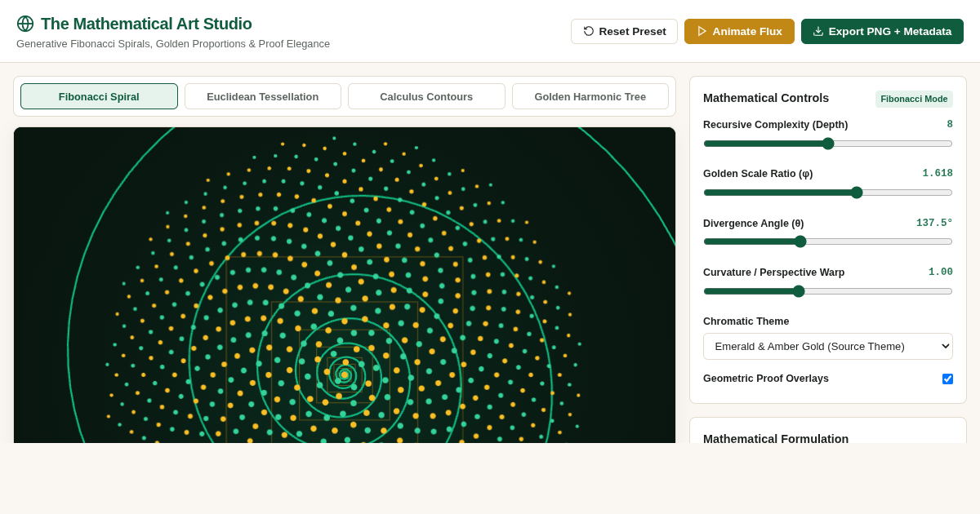Click the download icon in Export button
Image resolution: width=980 pixels, height=514 pixels.
[x=818, y=31]
